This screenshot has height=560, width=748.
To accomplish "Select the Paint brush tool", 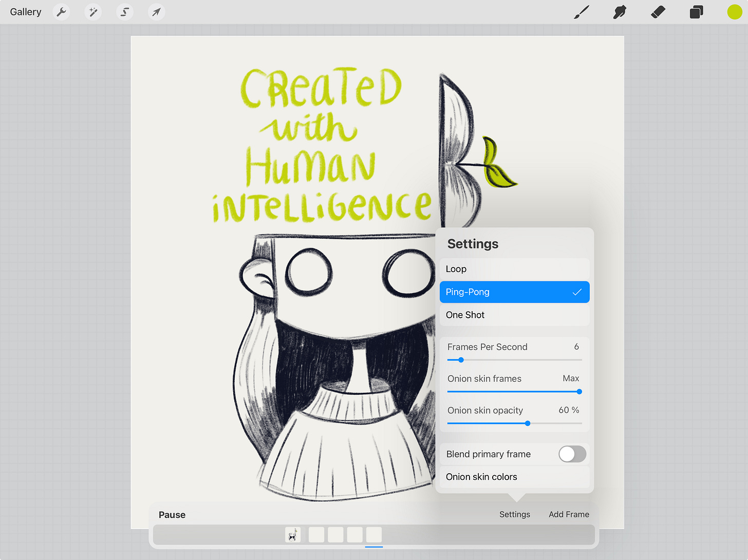I will (x=582, y=12).
